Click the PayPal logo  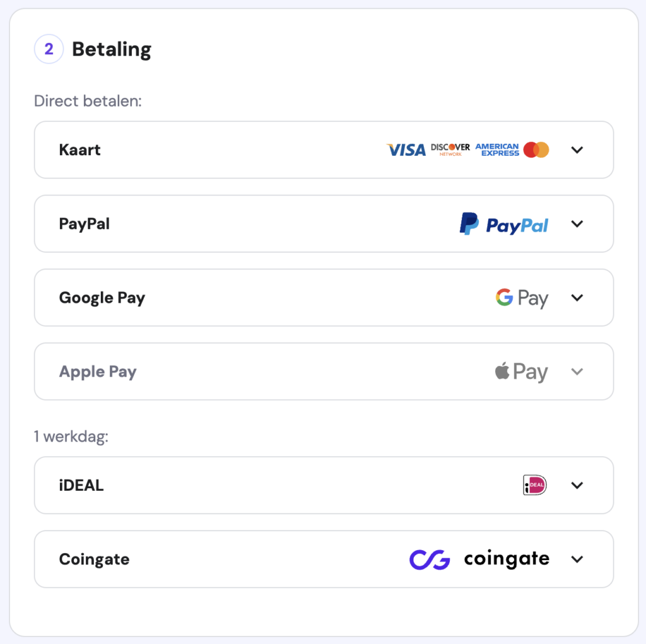(x=504, y=224)
